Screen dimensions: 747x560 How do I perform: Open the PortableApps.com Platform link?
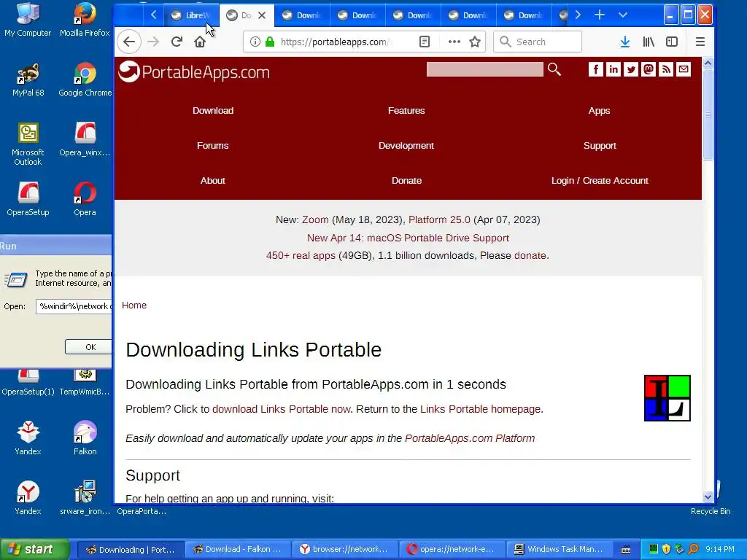(470, 438)
